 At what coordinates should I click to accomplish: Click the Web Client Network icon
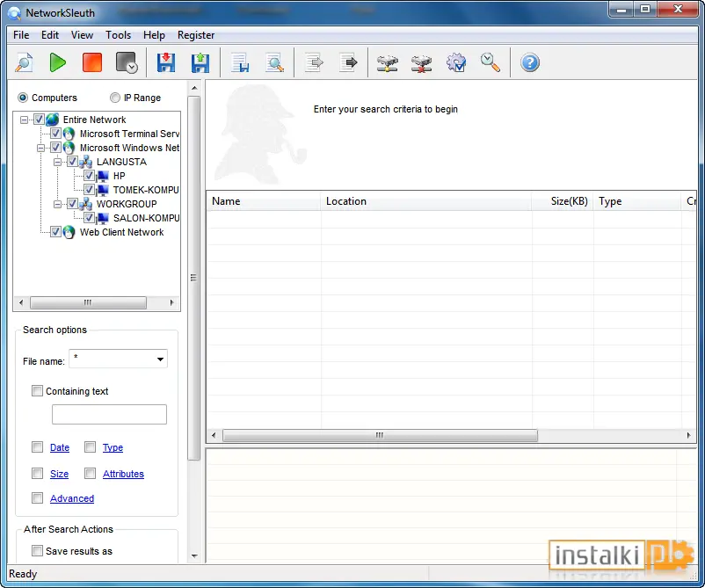pyautogui.click(x=69, y=232)
